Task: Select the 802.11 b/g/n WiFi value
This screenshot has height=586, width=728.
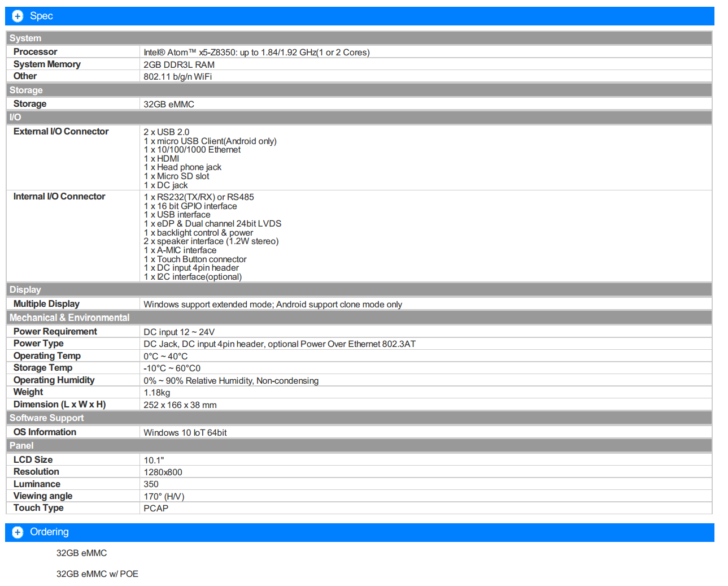Action: pyautogui.click(x=177, y=77)
